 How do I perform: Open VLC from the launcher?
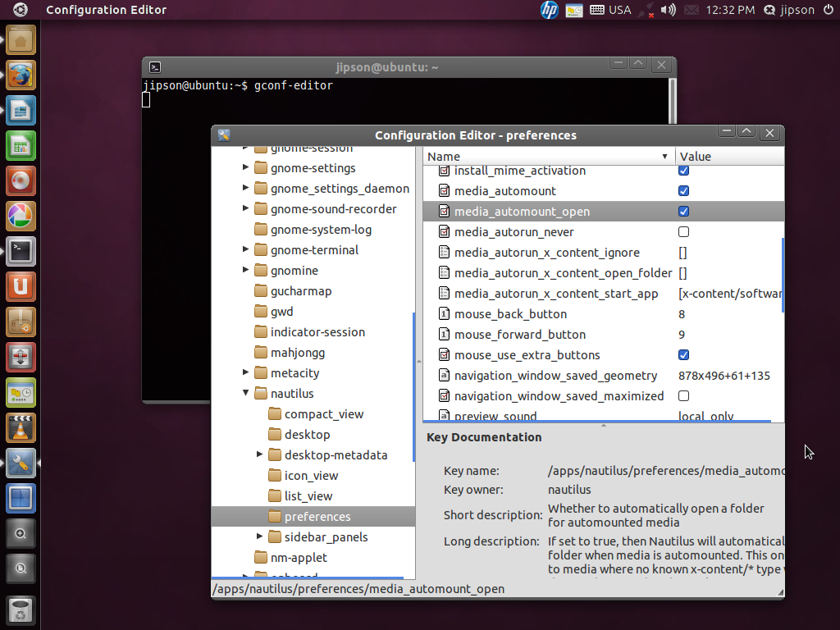tap(19, 427)
